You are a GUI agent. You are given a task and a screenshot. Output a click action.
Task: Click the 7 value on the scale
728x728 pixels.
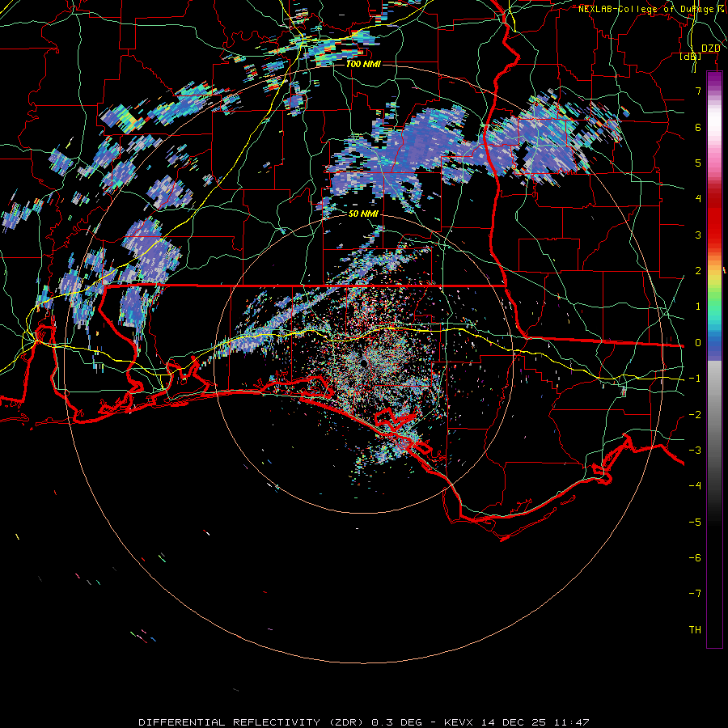point(698,91)
